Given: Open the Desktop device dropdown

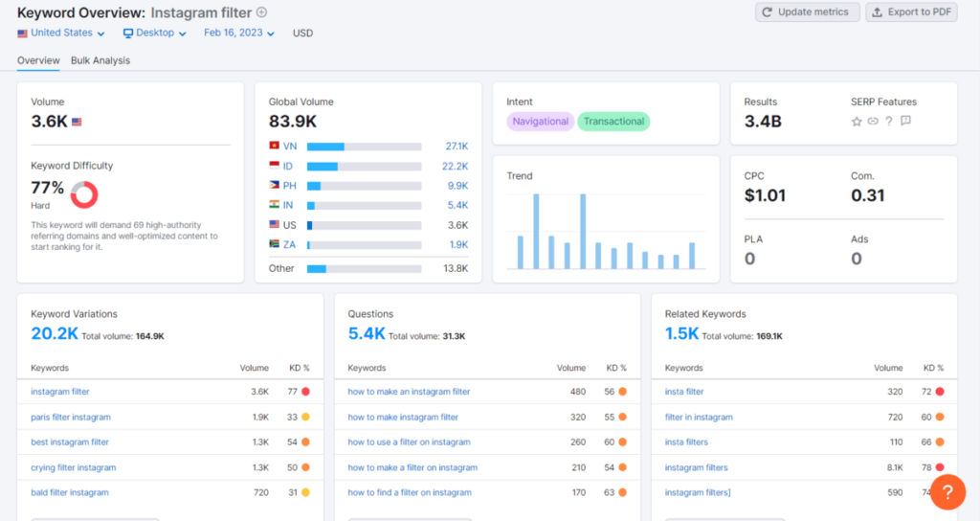Looking at the screenshot, I should (x=154, y=34).
